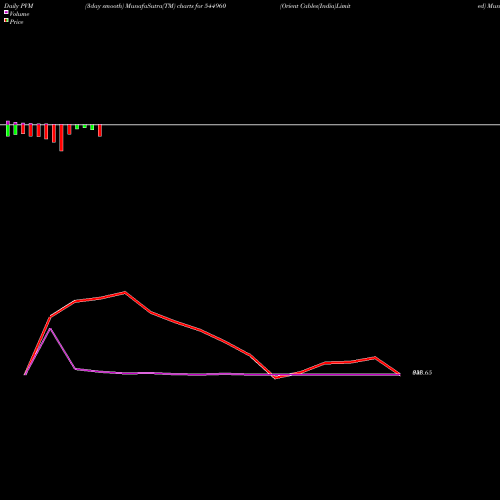This screenshot has width=500, height=500.
Task: Click the MunafaSutra charts for 544960 heading
Action: (155, 6)
